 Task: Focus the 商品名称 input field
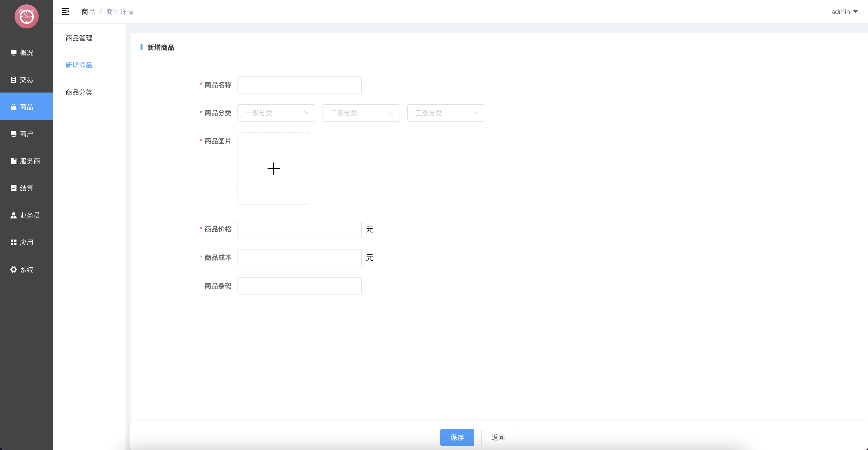299,85
